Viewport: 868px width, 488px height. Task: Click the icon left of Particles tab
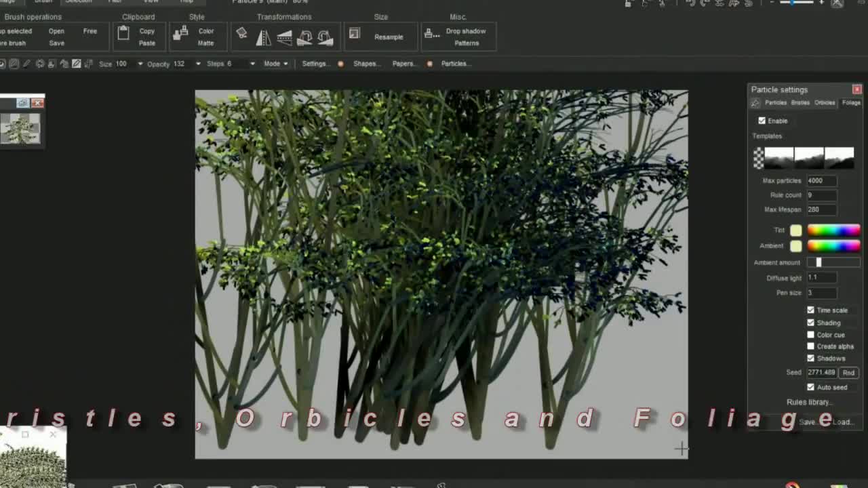pos(755,103)
